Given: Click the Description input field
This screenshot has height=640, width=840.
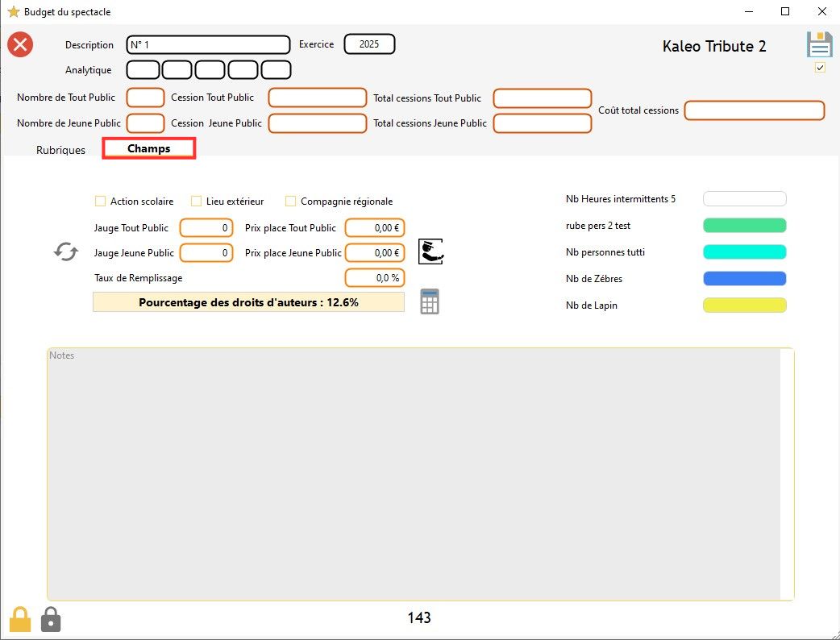Looking at the screenshot, I should click(x=208, y=45).
